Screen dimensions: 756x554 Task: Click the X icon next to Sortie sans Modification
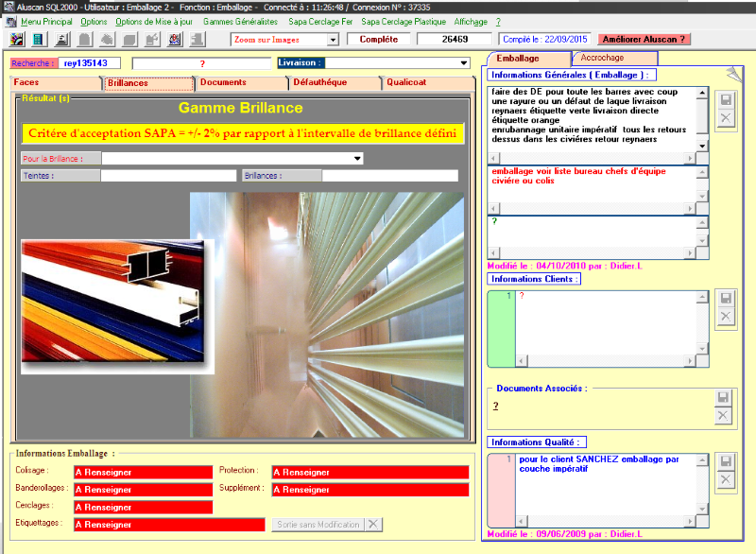coord(373,524)
